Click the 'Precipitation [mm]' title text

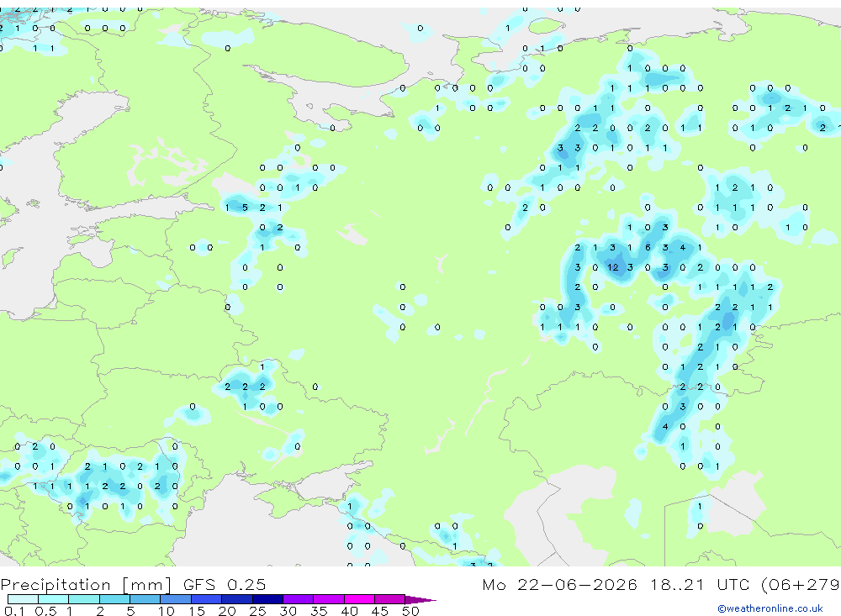(x=86, y=585)
